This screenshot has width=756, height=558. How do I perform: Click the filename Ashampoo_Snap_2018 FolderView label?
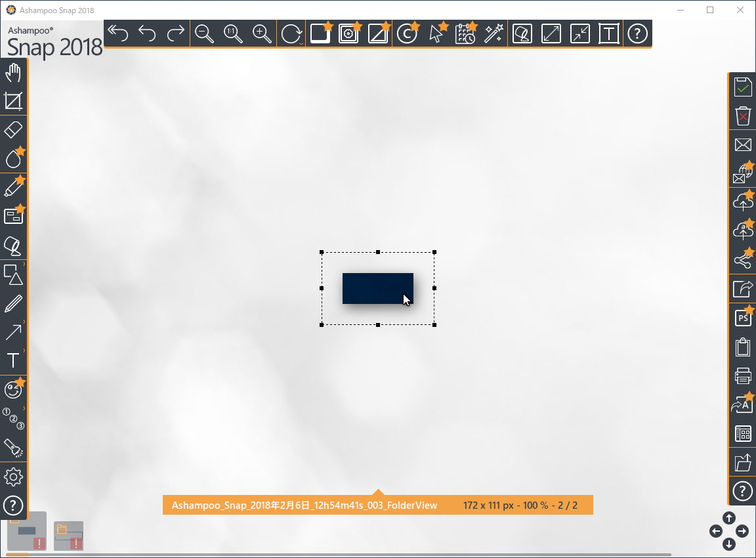point(304,505)
